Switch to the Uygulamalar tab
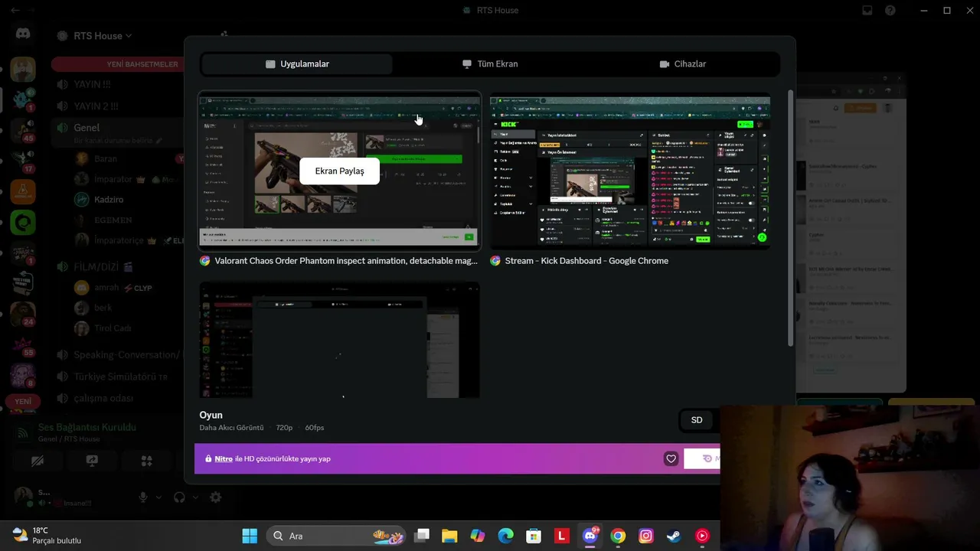This screenshot has width=980, height=551. (x=297, y=64)
